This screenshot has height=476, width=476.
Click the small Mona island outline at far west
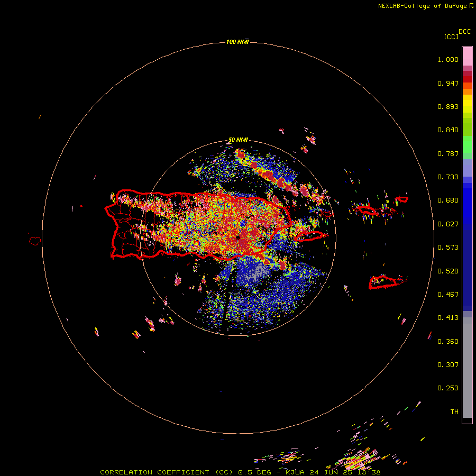(34, 241)
